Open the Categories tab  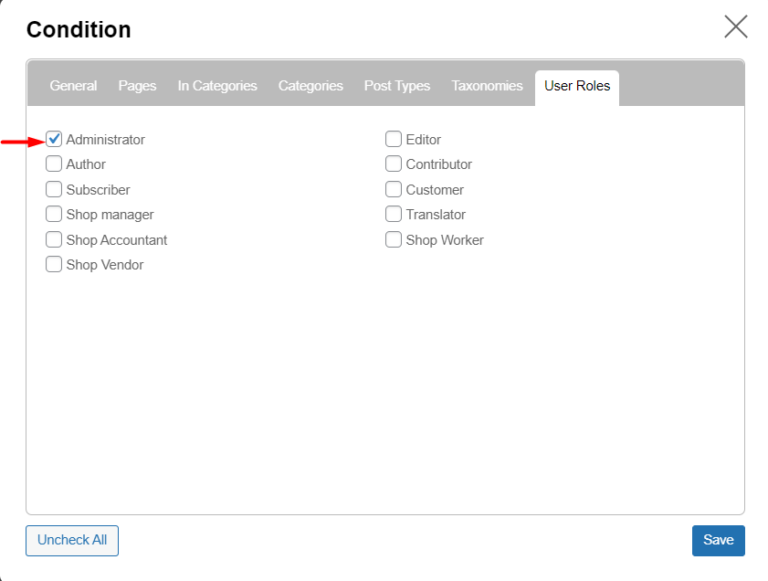[x=310, y=86]
